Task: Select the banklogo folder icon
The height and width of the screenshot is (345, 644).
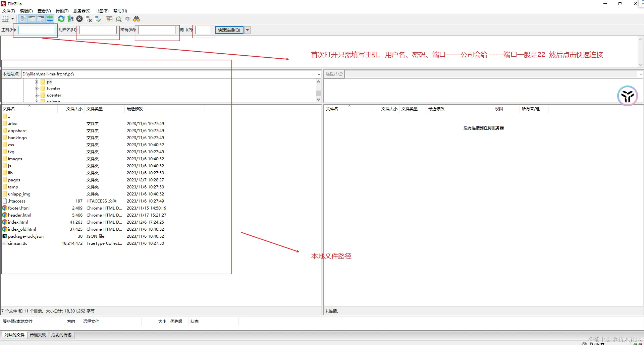Action: click(x=5, y=138)
